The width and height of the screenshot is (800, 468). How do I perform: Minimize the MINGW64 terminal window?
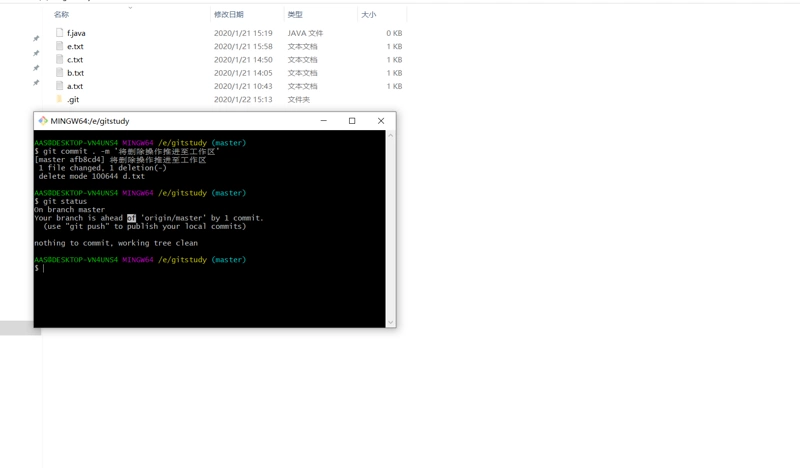click(323, 121)
